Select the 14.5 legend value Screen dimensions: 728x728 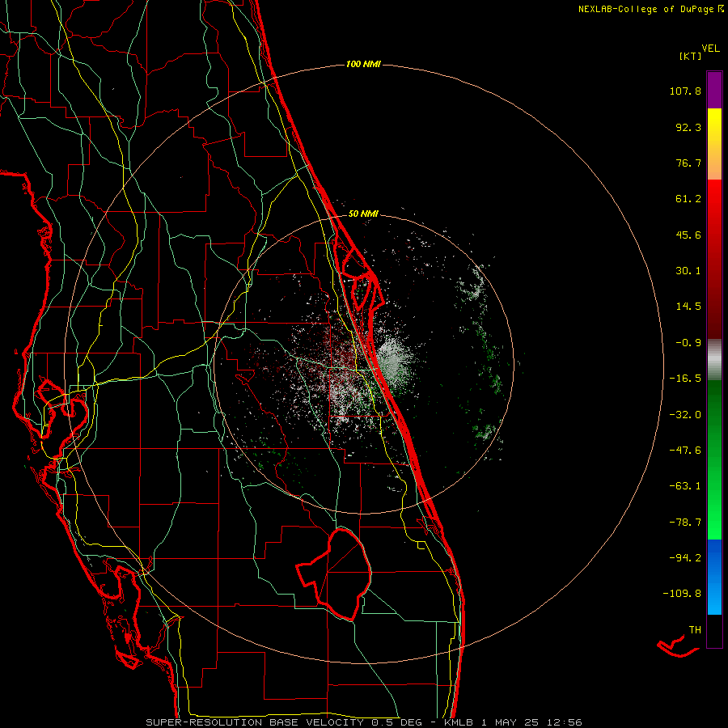[688, 307]
